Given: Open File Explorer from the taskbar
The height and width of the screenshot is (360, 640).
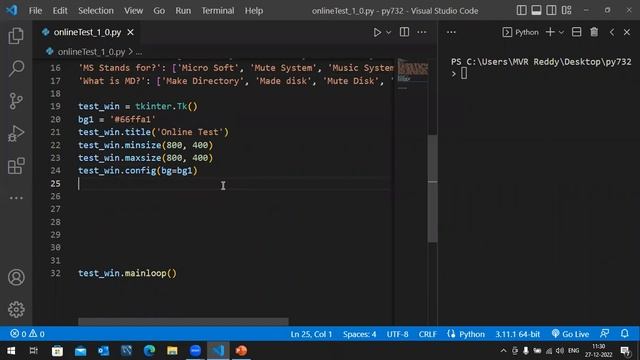Looking at the screenshot, I should 172,351.
